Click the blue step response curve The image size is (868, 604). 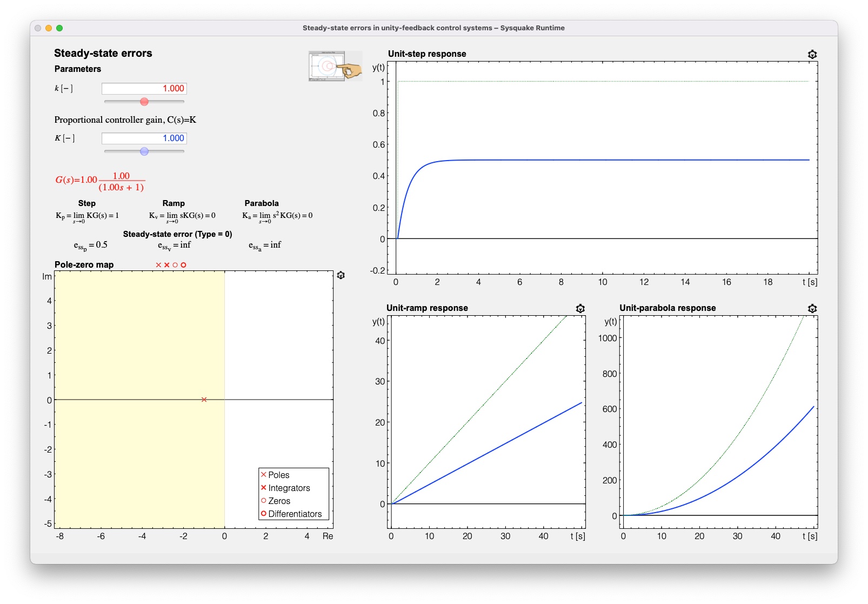(595, 160)
